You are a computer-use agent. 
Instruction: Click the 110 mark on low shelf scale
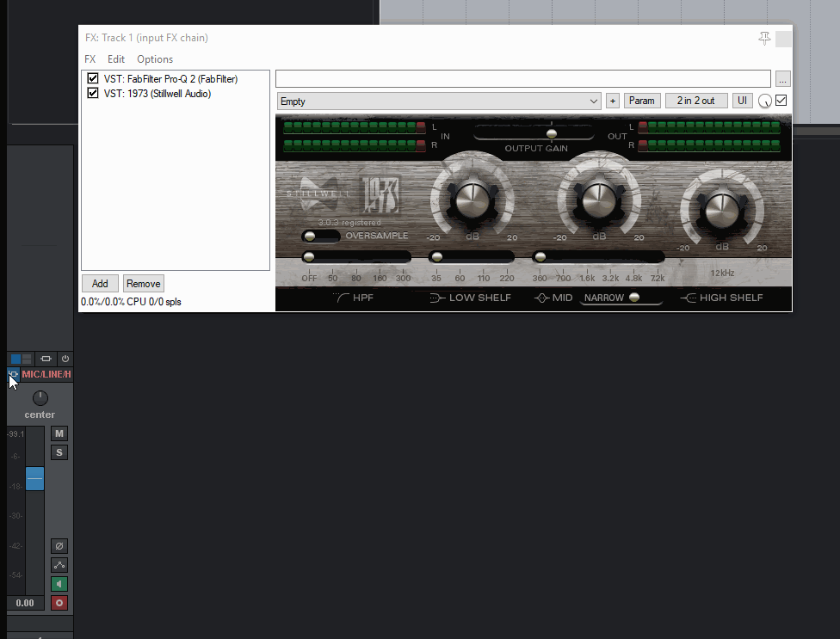(x=484, y=278)
